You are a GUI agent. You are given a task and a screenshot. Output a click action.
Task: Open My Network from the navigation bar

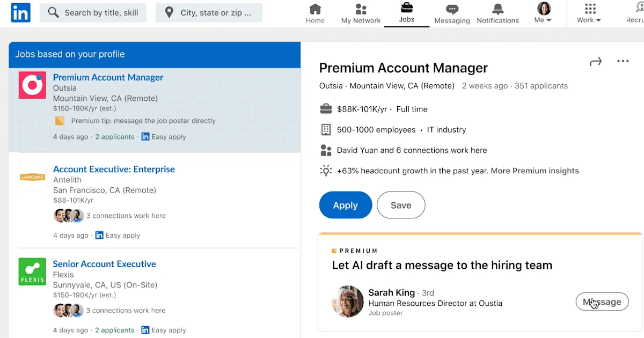click(x=361, y=13)
